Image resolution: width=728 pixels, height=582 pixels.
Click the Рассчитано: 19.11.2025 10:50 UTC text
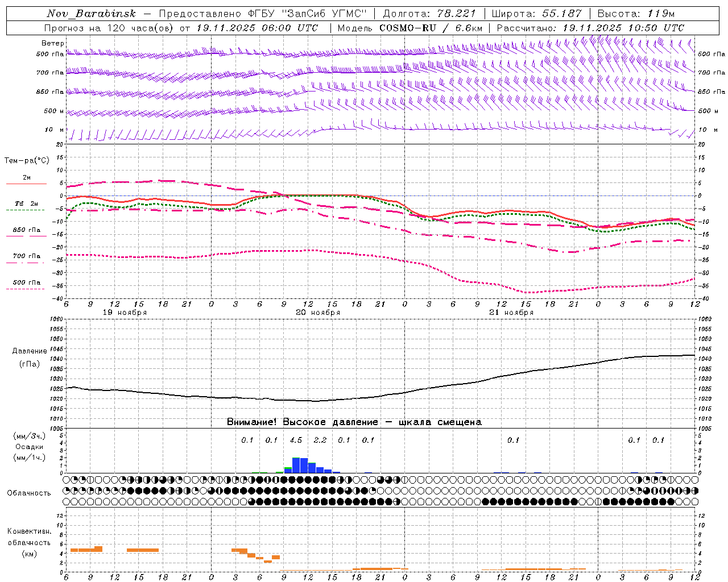point(590,28)
